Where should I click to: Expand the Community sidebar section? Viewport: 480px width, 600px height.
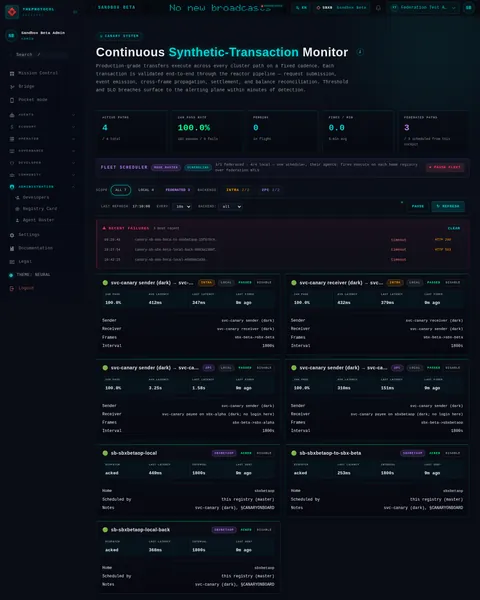click(73, 175)
